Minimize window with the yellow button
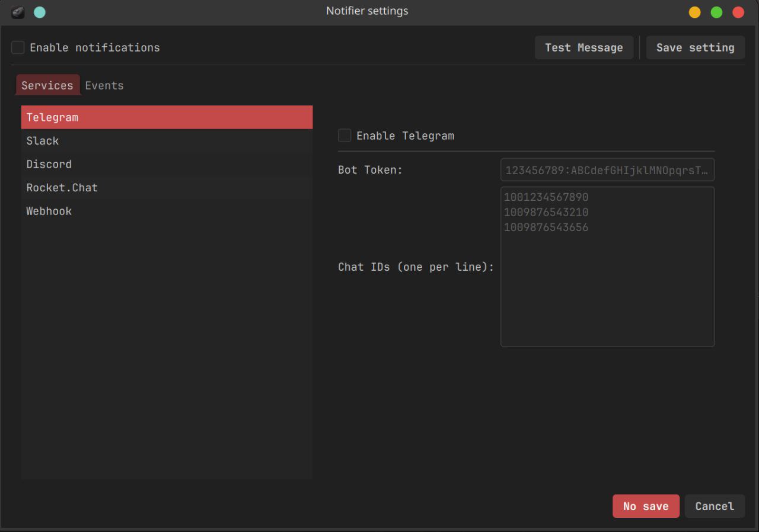 (694, 12)
